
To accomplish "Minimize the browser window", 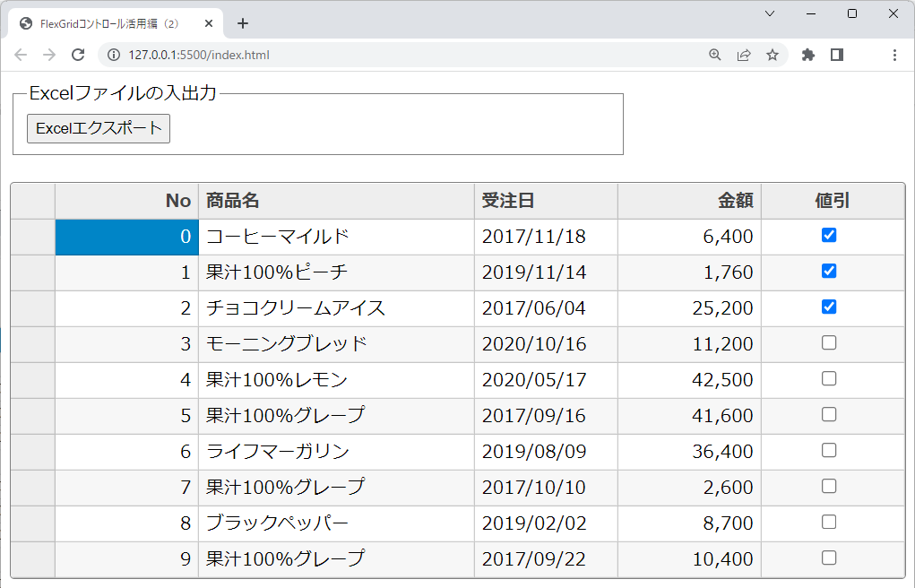I will point(810,13).
